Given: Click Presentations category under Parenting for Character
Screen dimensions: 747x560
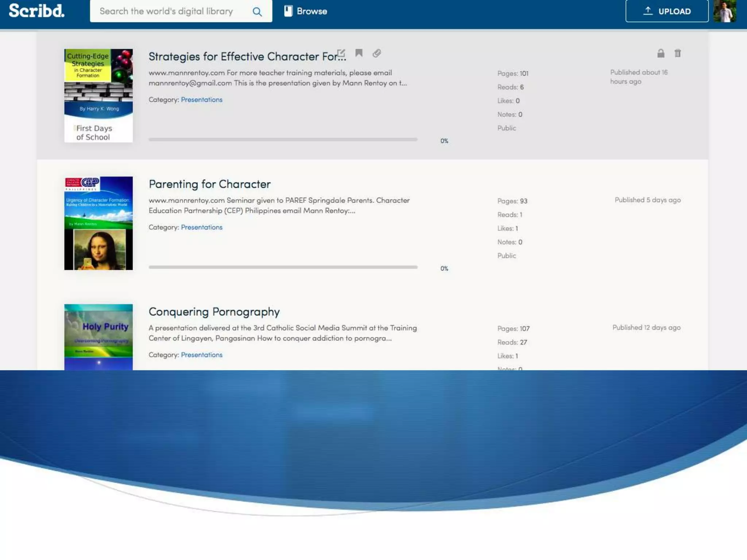Looking at the screenshot, I should click(x=201, y=227).
